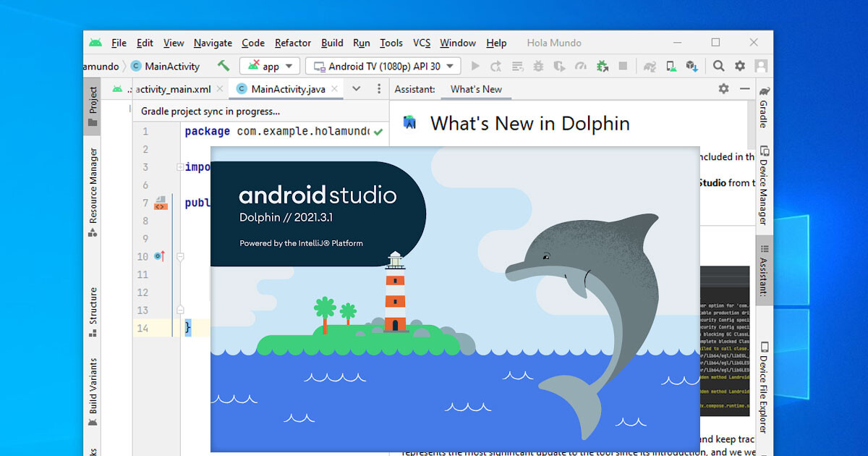Start debugging with the bug icon
The width and height of the screenshot is (868, 456).
538,66
